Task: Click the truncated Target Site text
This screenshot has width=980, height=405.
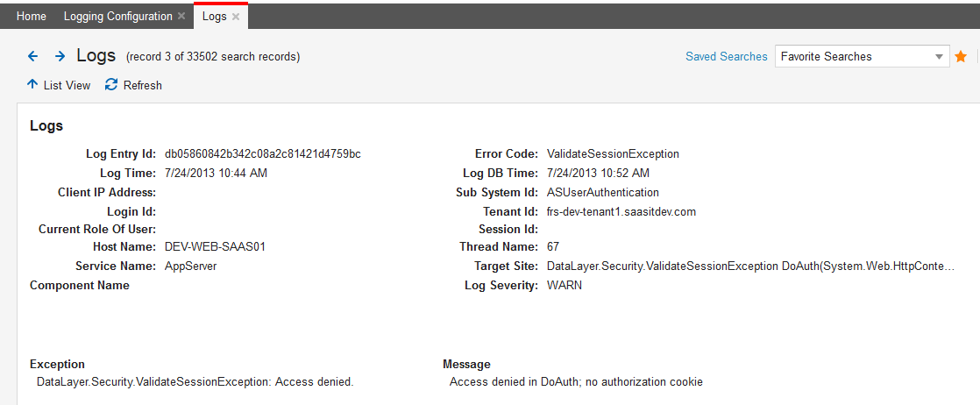Action: coord(750,266)
